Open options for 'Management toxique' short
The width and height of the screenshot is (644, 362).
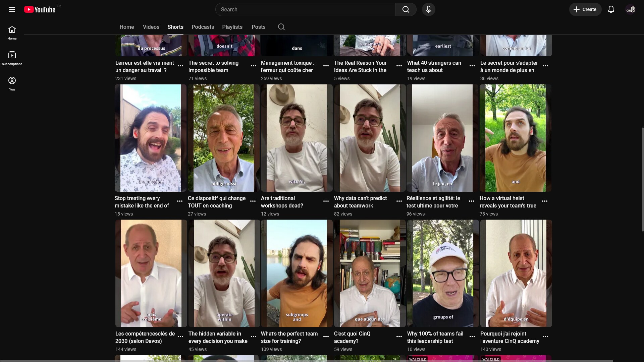pos(326,66)
